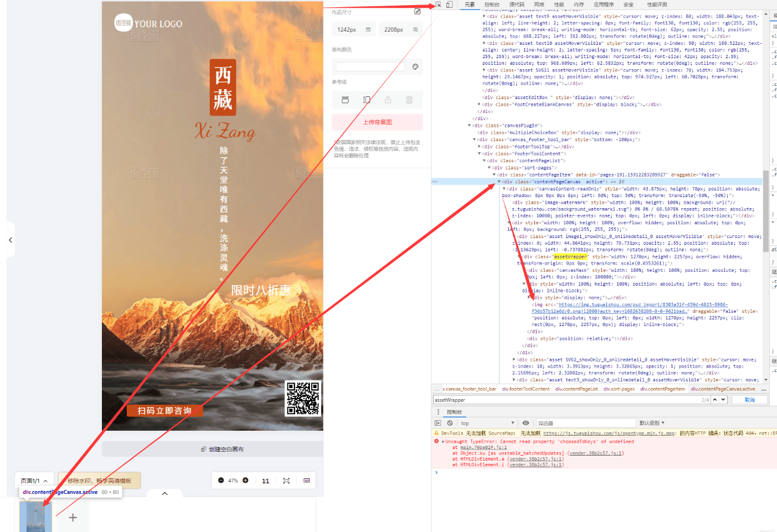The width and height of the screenshot is (777, 532).
Task: Toggle the console sidebar panel
Action: [438, 423]
